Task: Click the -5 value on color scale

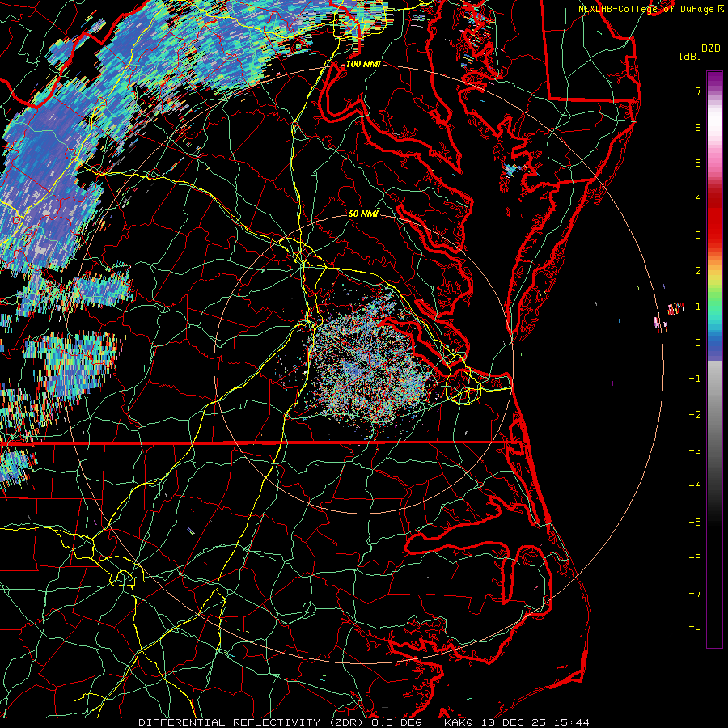Action: point(695,523)
